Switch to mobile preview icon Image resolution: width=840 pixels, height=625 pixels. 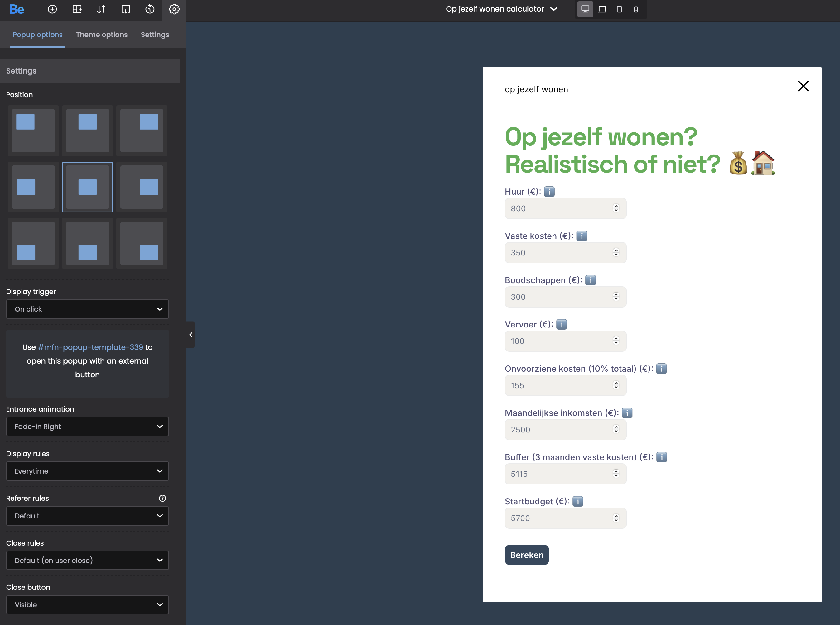click(x=636, y=9)
